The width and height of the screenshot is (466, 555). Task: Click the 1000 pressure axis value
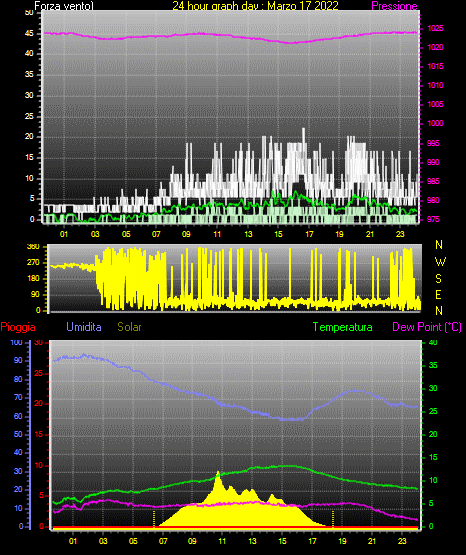pos(436,123)
